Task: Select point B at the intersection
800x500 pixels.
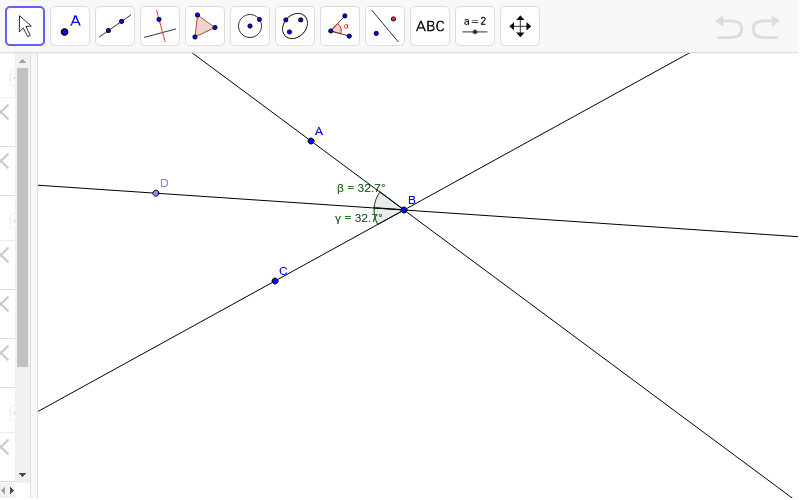Action: (x=404, y=210)
